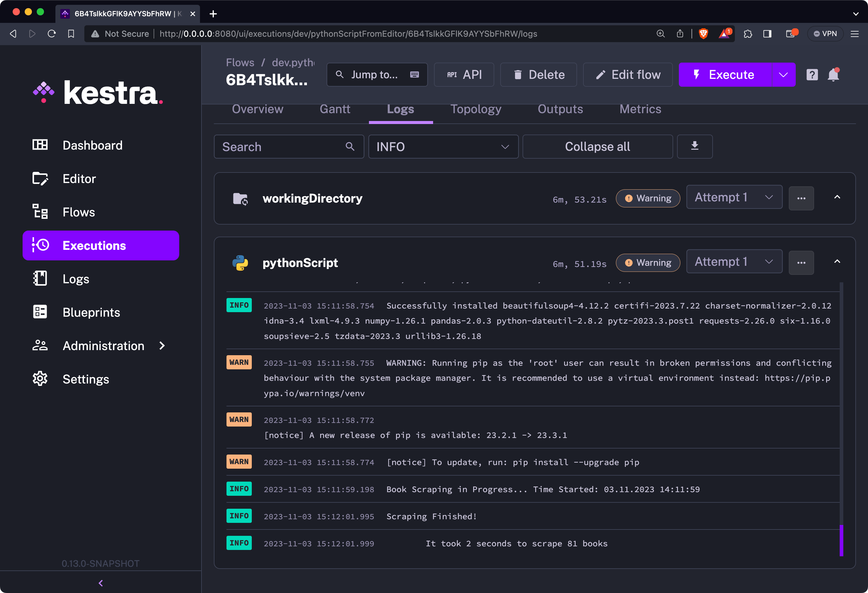Collapse the workingDirectory task logs
The height and width of the screenshot is (593, 868).
(x=837, y=197)
